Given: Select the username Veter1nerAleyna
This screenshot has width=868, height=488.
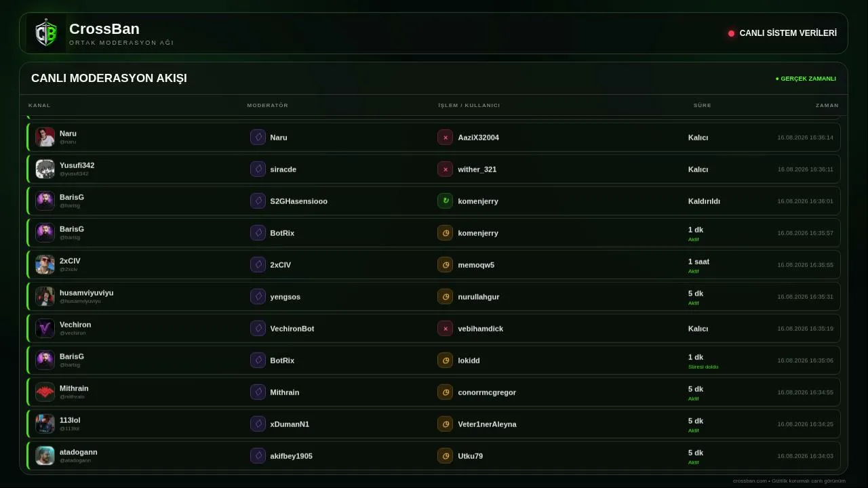Looking at the screenshot, I should tap(487, 424).
